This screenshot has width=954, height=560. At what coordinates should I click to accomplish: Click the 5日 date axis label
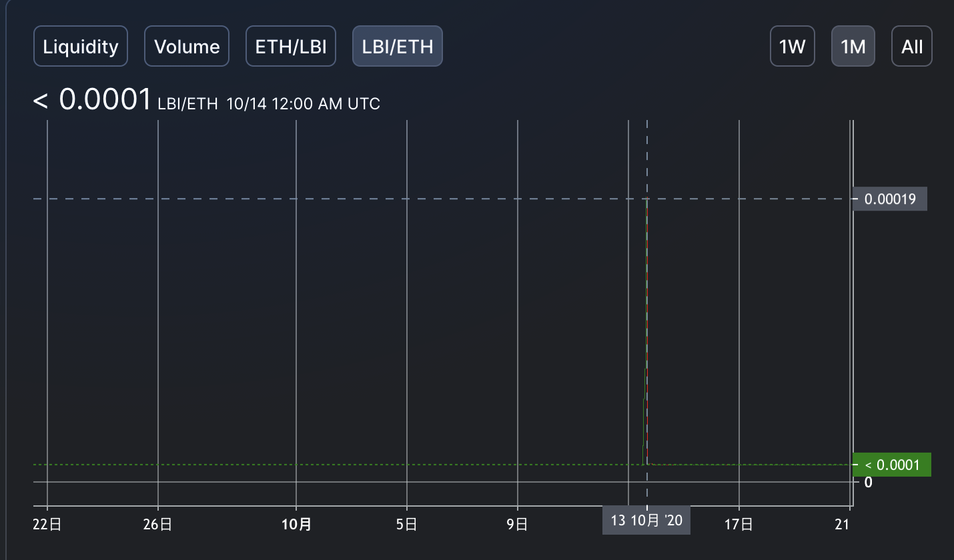pos(406,525)
